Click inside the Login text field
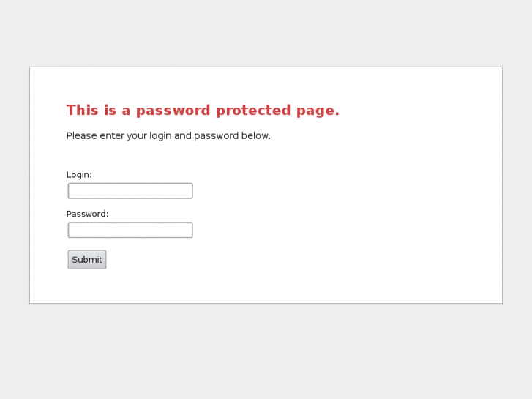This screenshot has height=399, width=532. (130, 191)
